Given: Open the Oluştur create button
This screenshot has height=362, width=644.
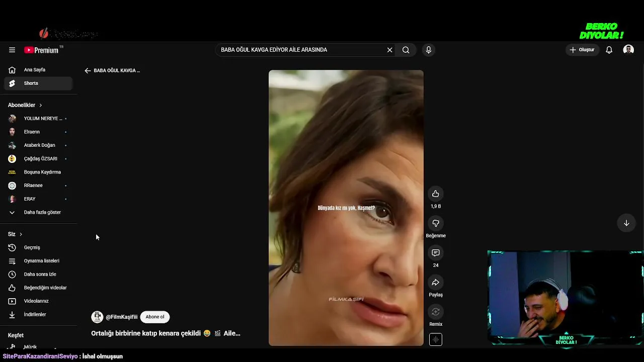Looking at the screenshot, I should coord(582,50).
